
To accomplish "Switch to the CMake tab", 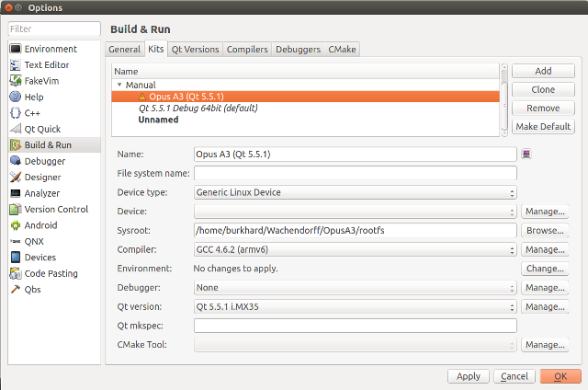I will (342, 49).
